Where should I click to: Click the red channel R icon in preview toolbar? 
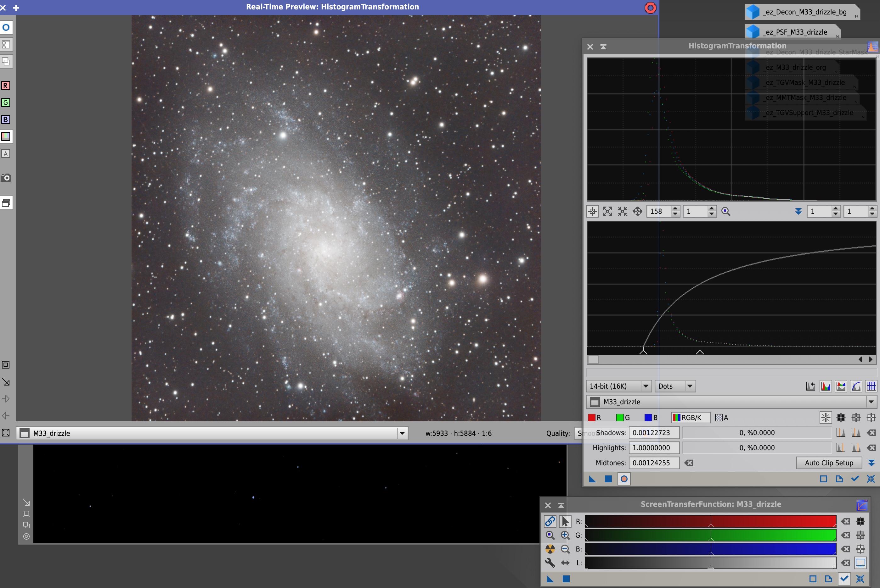(x=6, y=86)
